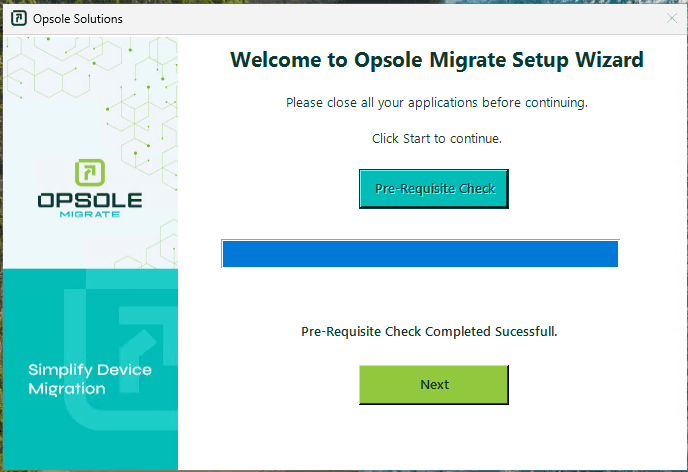Click the Simplify Device Migration tagline
This screenshot has width=688, height=472.
[x=90, y=379]
